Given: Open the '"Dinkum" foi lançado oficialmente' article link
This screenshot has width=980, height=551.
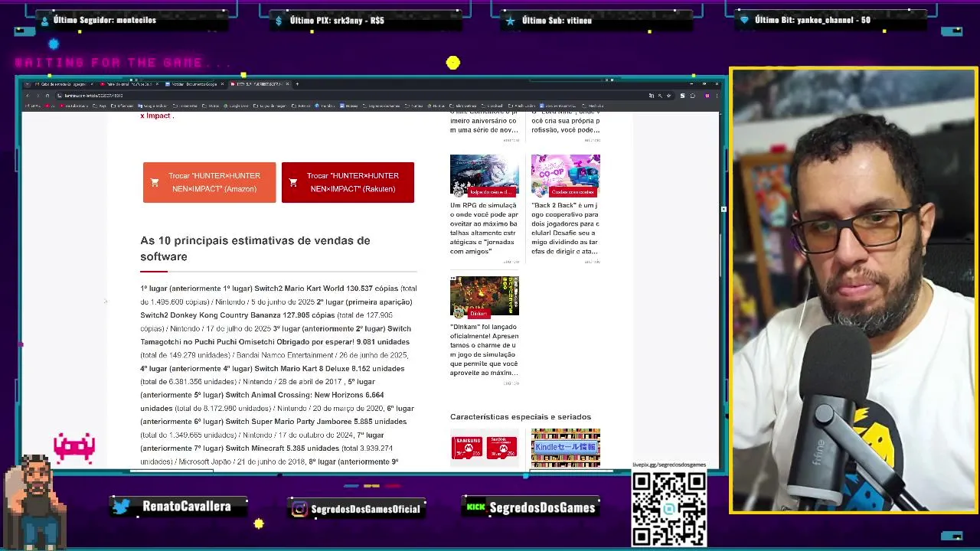Looking at the screenshot, I should [485, 350].
